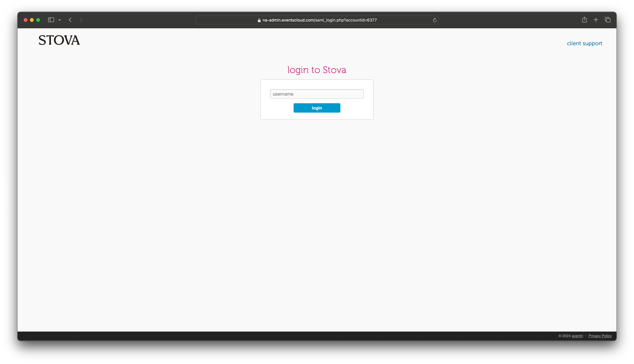
Task: Open the aventri footer link
Action: [x=577, y=336]
